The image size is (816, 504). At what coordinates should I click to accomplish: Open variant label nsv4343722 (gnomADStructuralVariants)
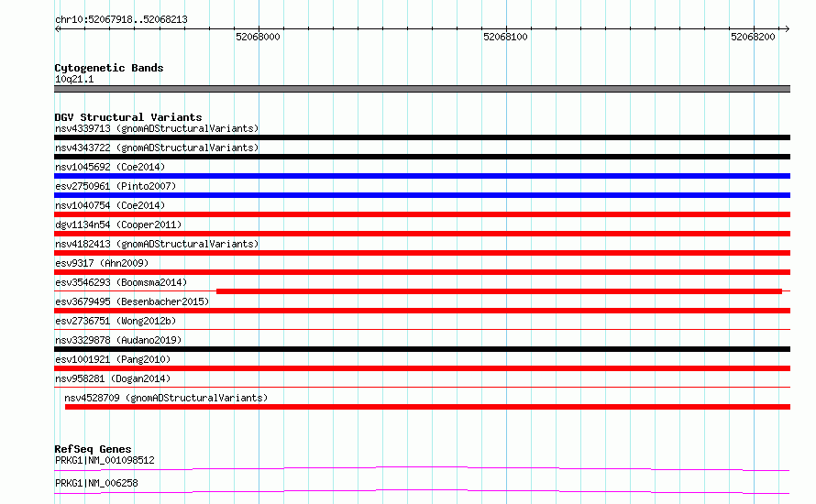(x=157, y=148)
